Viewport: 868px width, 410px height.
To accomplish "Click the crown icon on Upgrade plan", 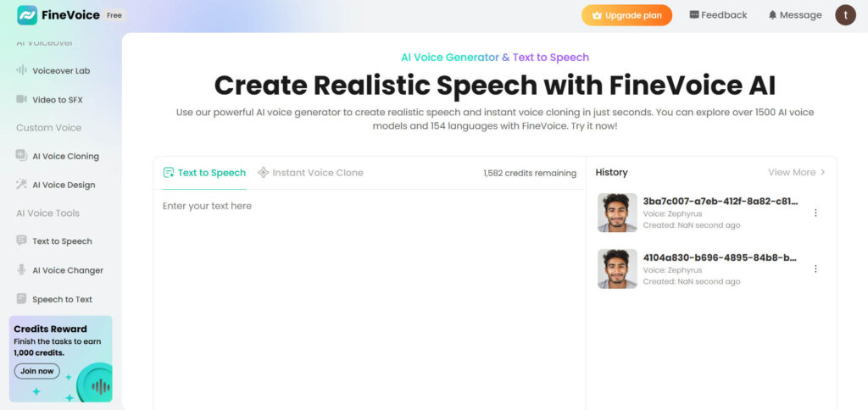I will (597, 15).
